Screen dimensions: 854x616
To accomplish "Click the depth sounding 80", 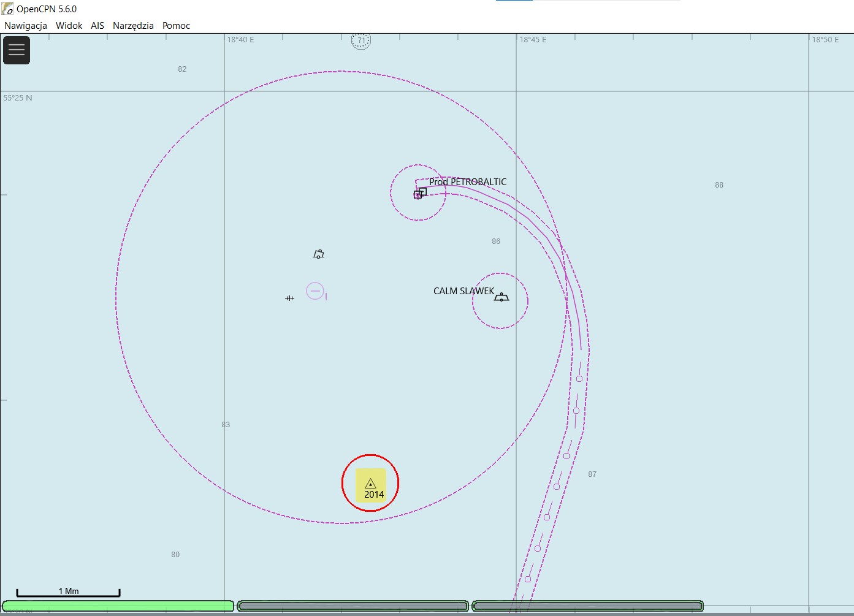I will (175, 555).
